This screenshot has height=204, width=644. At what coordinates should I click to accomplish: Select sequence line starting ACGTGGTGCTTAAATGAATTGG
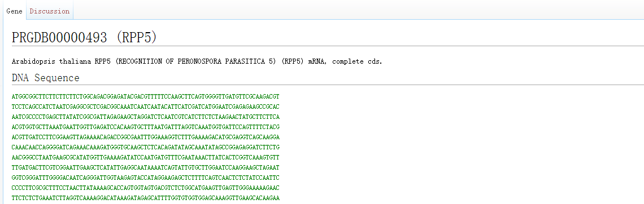pyautogui.click(x=146, y=127)
